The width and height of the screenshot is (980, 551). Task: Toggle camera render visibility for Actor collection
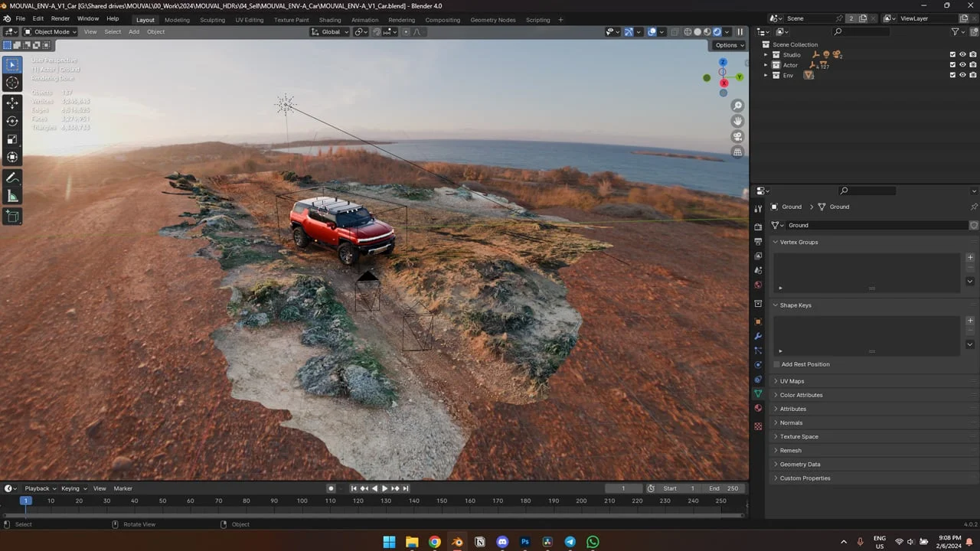click(x=973, y=65)
